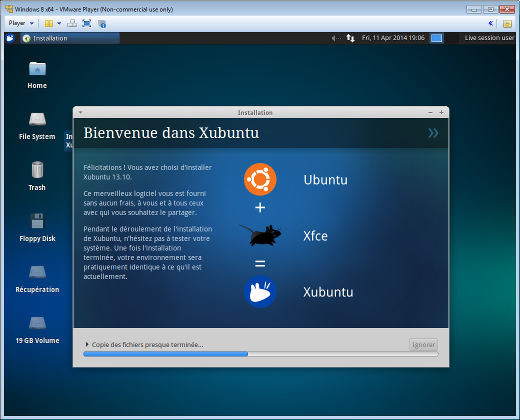This screenshot has width=520, height=420.
Task: Click the Ignorer button
Action: click(x=423, y=344)
